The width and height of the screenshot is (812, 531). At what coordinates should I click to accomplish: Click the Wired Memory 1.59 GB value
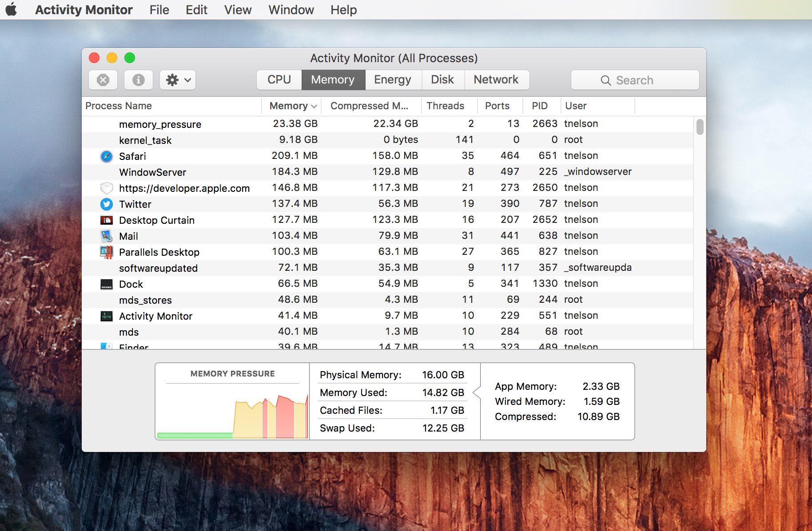click(601, 401)
